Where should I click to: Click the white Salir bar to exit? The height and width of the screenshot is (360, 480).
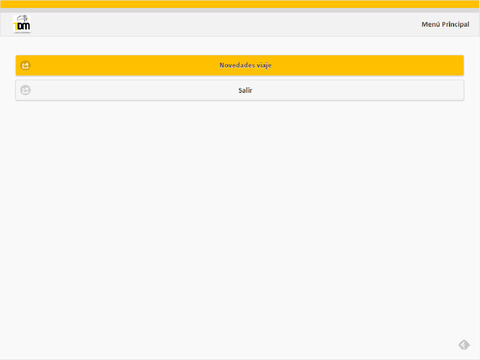click(240, 90)
